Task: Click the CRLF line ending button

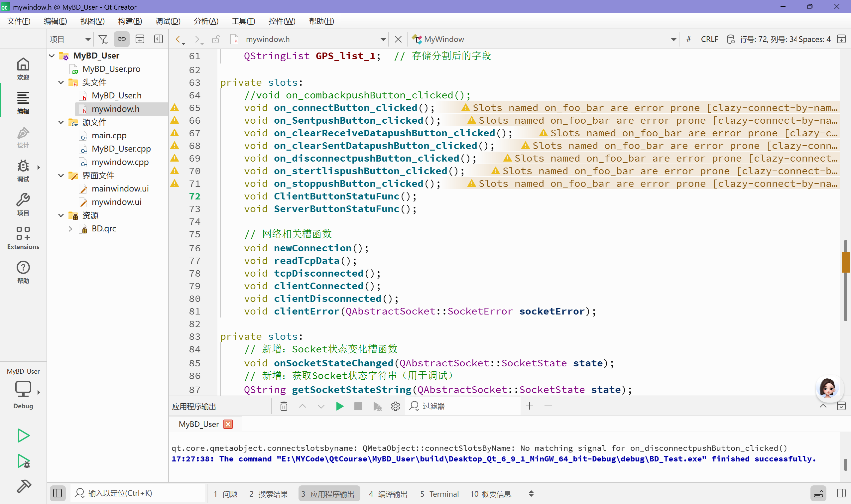Action: coord(709,40)
